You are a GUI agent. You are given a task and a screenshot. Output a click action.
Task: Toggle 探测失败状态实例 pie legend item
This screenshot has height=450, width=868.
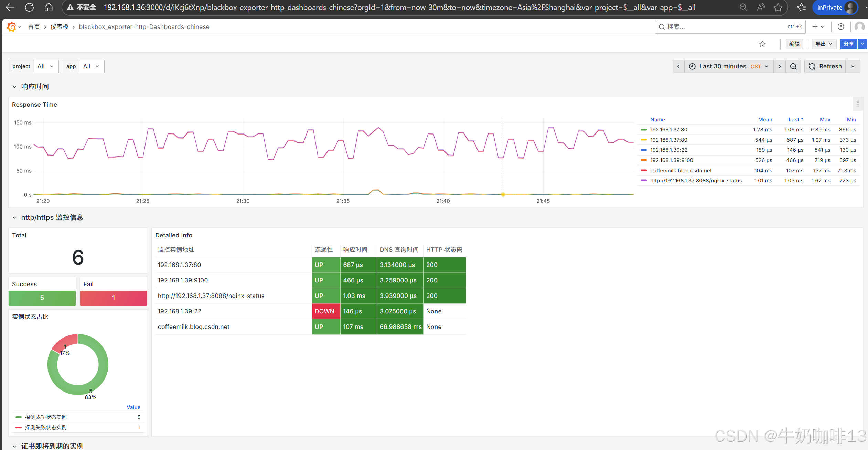coord(46,427)
